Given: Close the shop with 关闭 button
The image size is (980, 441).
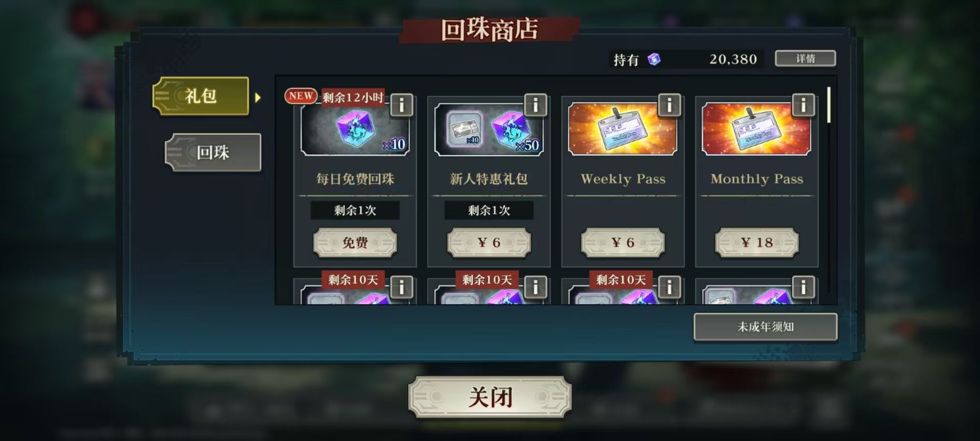Looking at the screenshot, I should 490,397.
